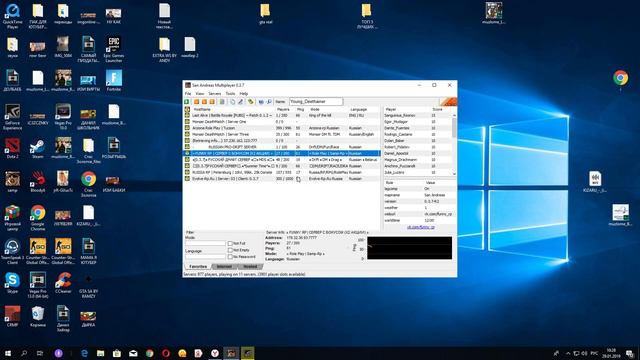Open the samp desktop shortcut
640x360 pixels.
pos(12,182)
